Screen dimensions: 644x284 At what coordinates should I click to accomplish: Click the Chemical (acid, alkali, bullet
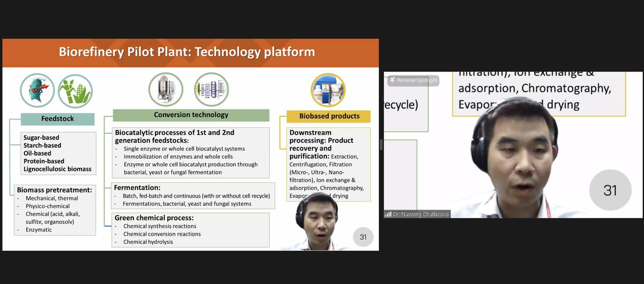pyautogui.click(x=53, y=214)
